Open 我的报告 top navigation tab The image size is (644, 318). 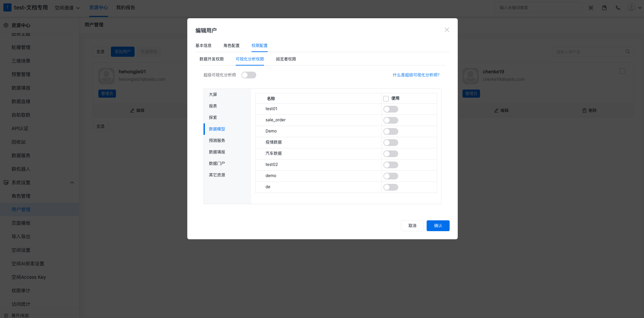[126, 7]
